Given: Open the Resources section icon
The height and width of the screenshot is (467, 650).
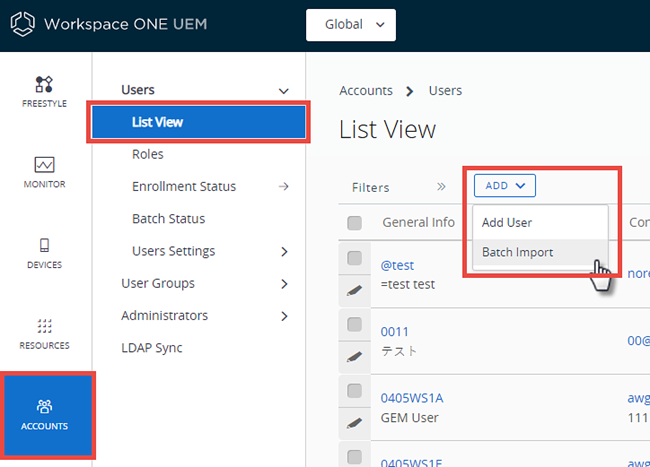Looking at the screenshot, I should click(44, 326).
